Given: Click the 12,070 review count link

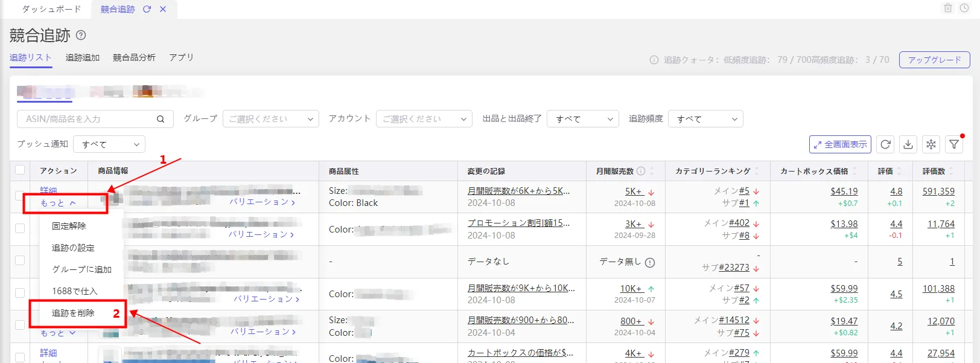Looking at the screenshot, I should pyautogui.click(x=941, y=321).
